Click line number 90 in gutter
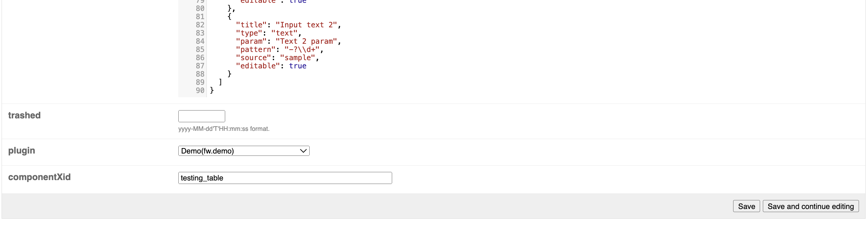 click(200, 90)
